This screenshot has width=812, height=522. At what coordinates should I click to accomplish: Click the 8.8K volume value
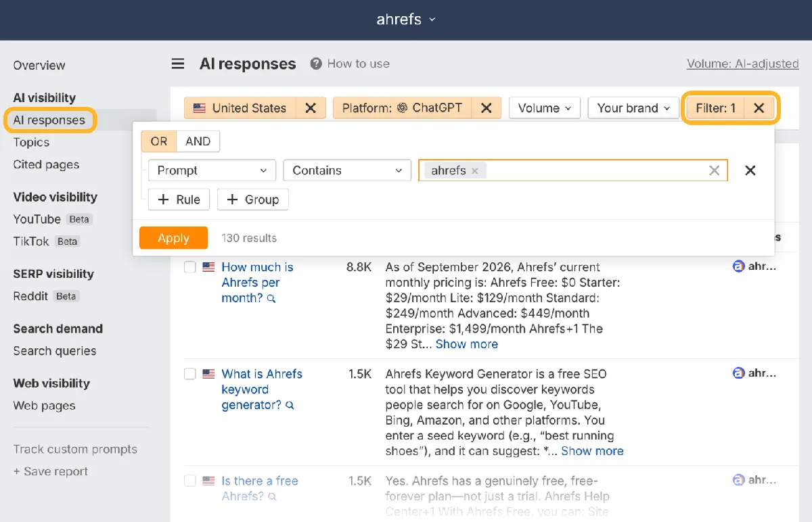pos(359,267)
